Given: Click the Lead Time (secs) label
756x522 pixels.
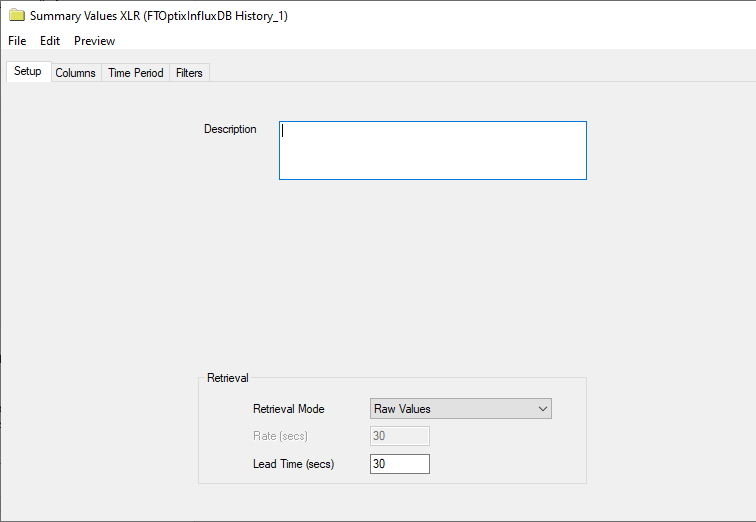Looking at the screenshot, I should click(293, 464).
